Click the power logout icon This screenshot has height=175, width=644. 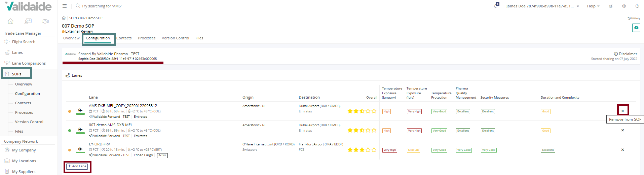coord(637,6)
